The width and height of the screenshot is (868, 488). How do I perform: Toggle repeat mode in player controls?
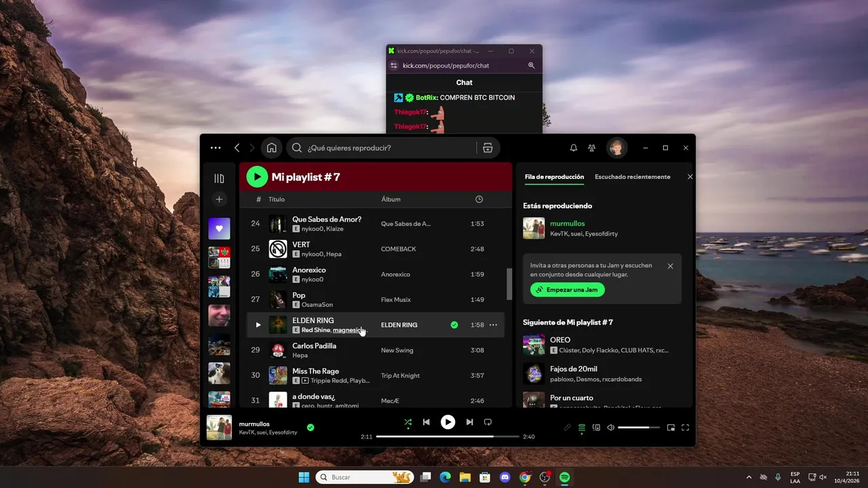click(x=488, y=422)
